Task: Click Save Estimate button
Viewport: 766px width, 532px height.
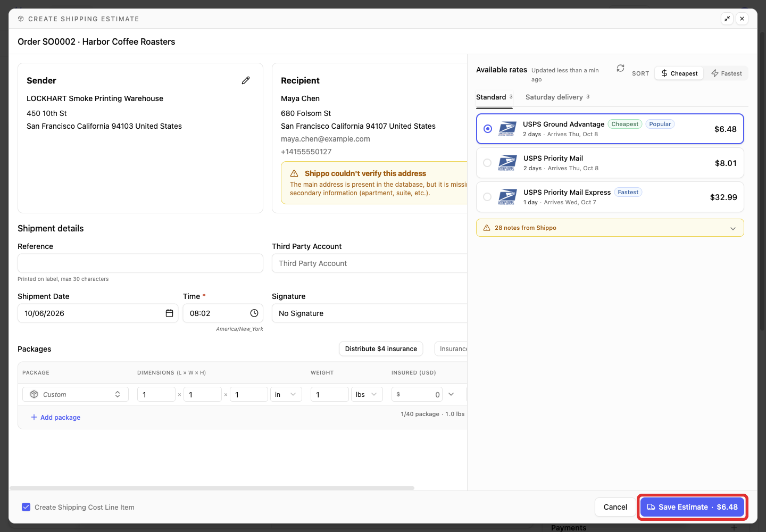Action: (692, 507)
